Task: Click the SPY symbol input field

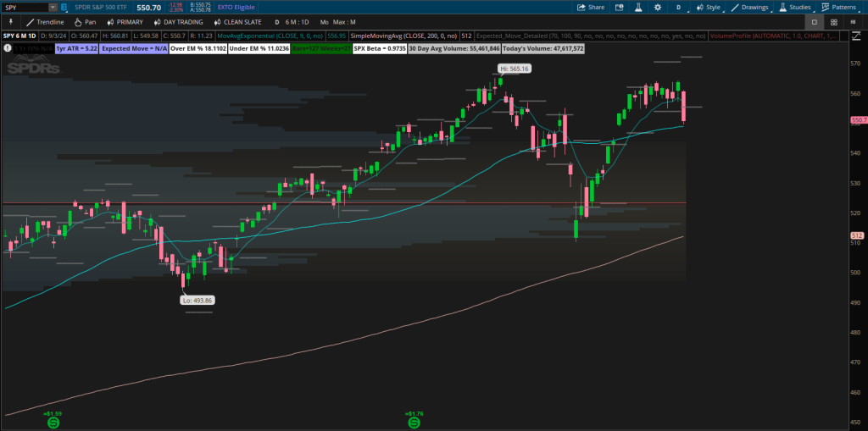Action: click(x=25, y=7)
